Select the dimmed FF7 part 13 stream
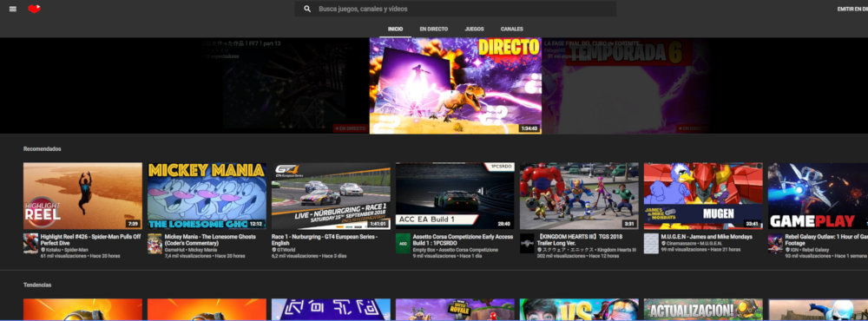 click(285, 85)
